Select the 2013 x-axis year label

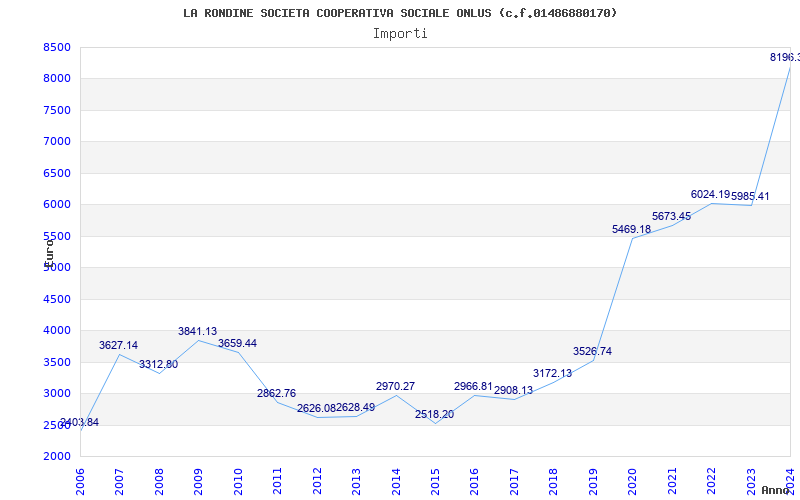click(356, 482)
